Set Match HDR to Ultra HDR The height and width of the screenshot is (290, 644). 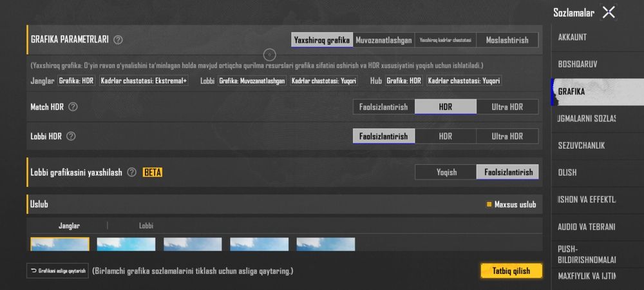pyautogui.click(x=507, y=107)
